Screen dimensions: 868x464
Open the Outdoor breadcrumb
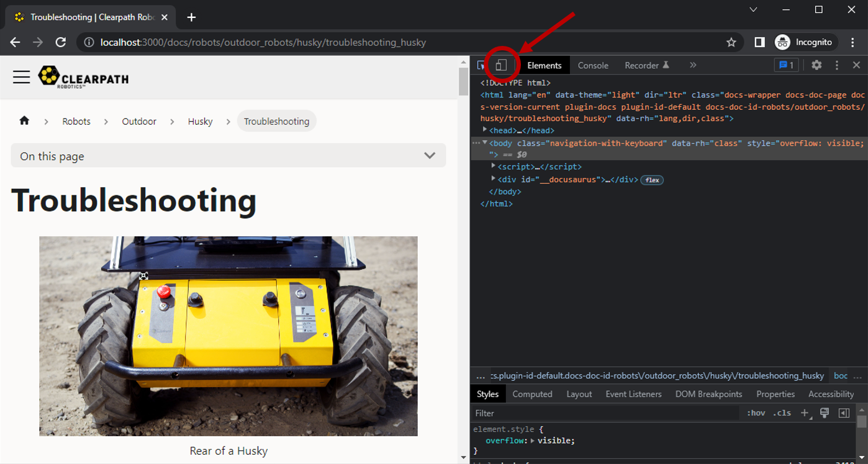coord(139,122)
